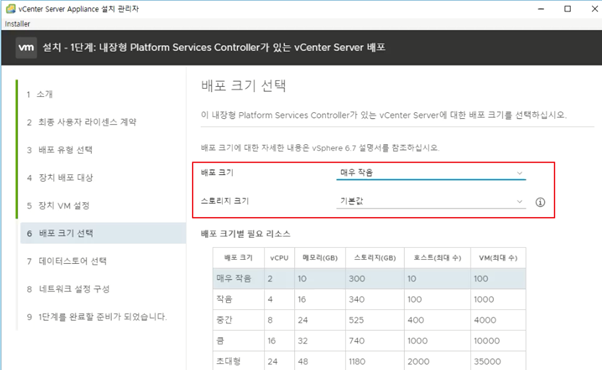Click the 작음 table row label
Screen dimensions: 602x370
(224, 299)
